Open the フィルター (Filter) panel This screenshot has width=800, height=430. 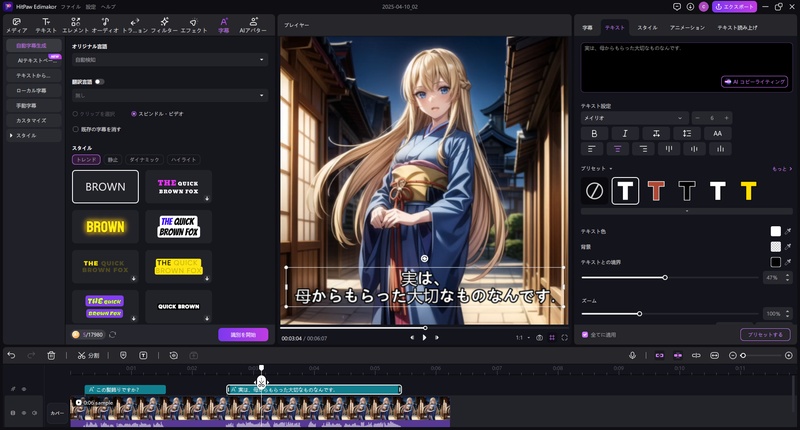164,25
